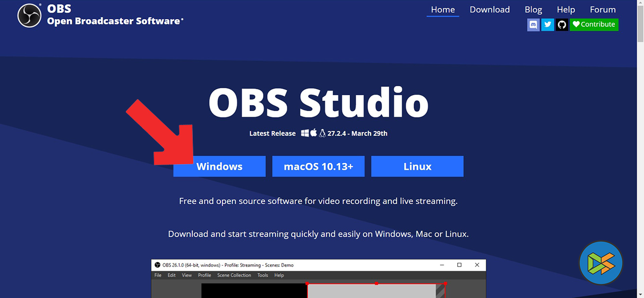Go to the Home tab
This screenshot has height=298, width=644.
[x=443, y=9]
